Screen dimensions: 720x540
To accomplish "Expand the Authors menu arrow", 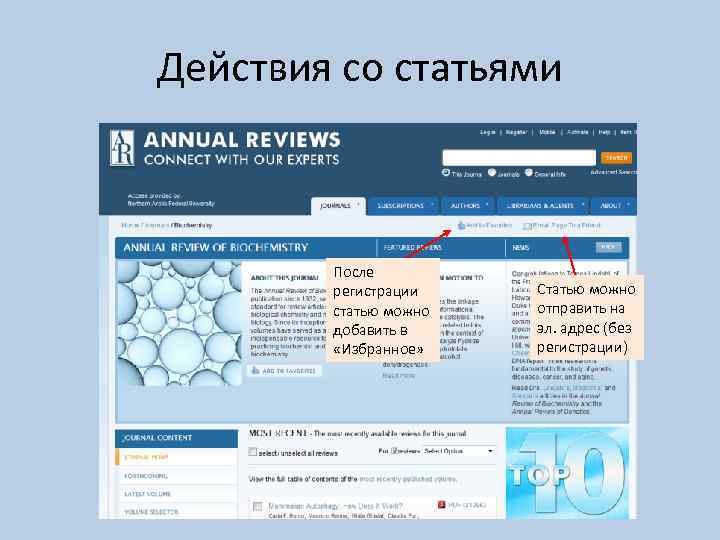I will tap(487, 204).
